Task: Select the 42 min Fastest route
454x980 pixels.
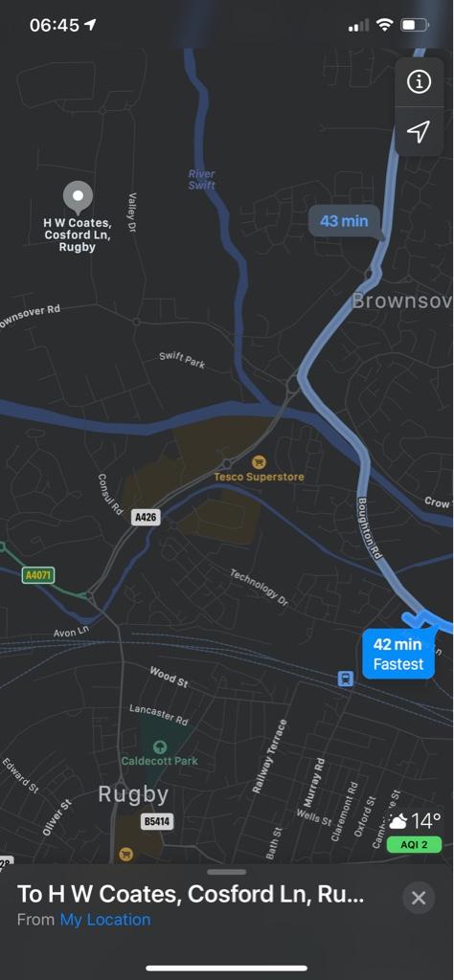Action: coord(398,654)
